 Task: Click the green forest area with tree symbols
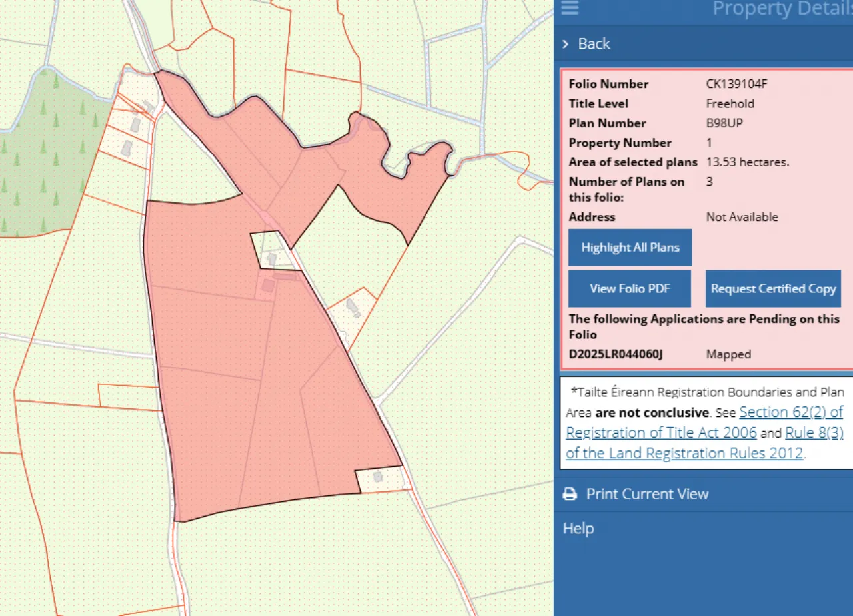point(47,160)
